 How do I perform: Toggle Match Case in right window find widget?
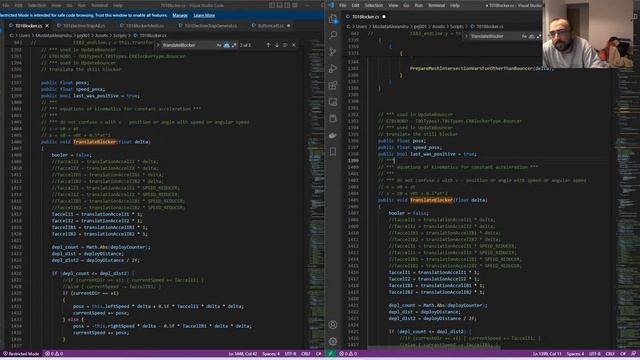coord(524,36)
